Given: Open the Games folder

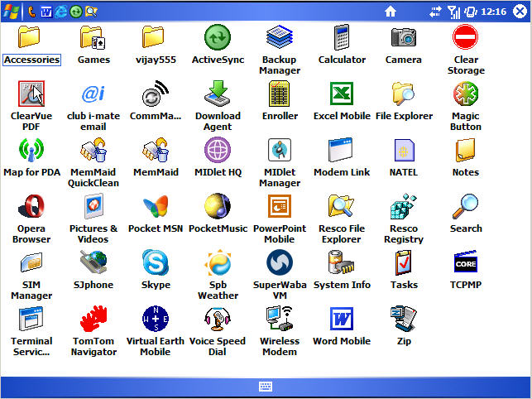Looking at the screenshot, I should [x=93, y=44].
